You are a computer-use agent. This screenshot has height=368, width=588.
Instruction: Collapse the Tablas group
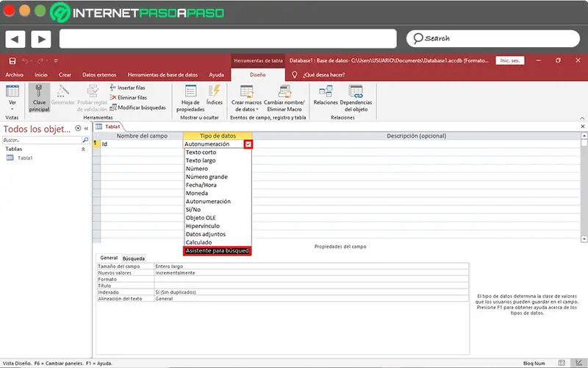point(83,149)
